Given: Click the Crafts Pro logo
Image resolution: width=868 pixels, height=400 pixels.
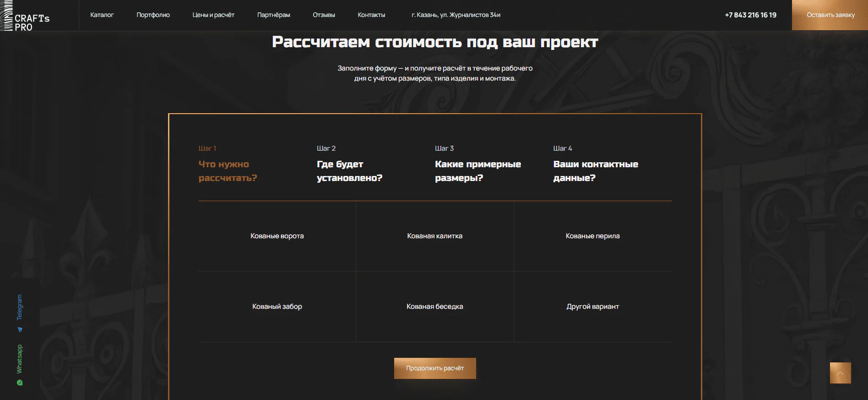Looking at the screenshot, I should point(25,16).
